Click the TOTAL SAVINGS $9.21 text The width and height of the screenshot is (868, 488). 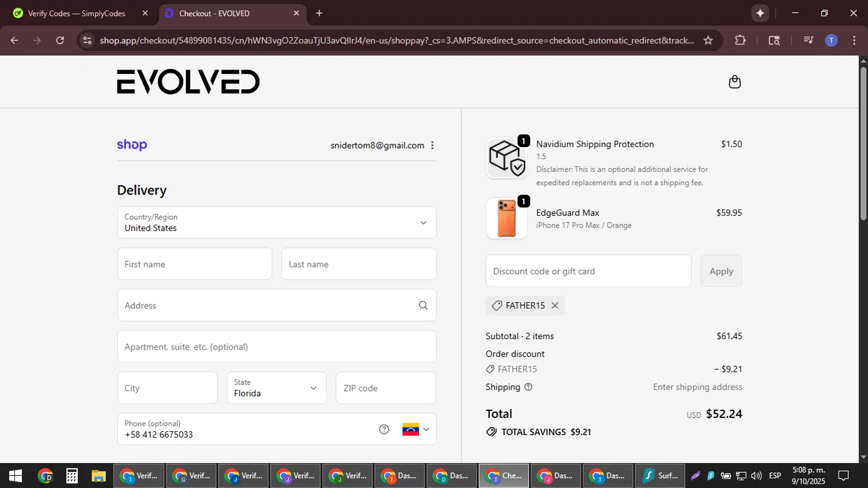(546, 432)
